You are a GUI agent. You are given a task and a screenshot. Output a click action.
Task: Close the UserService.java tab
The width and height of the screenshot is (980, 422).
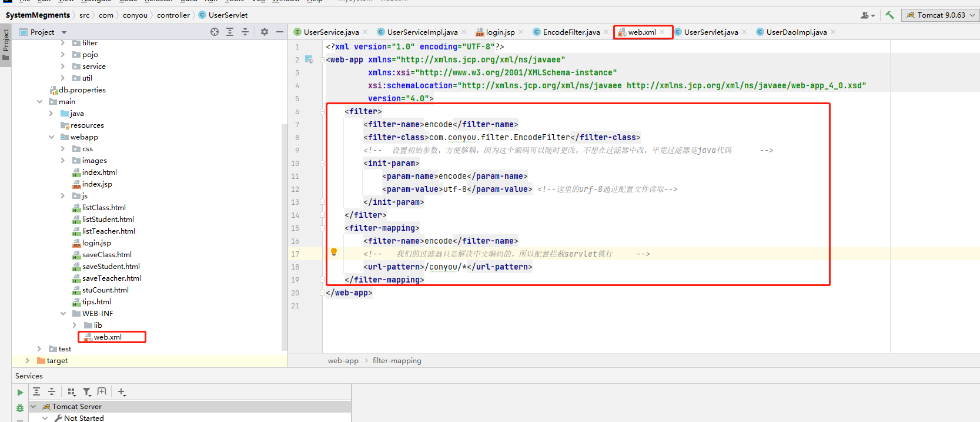pos(365,32)
